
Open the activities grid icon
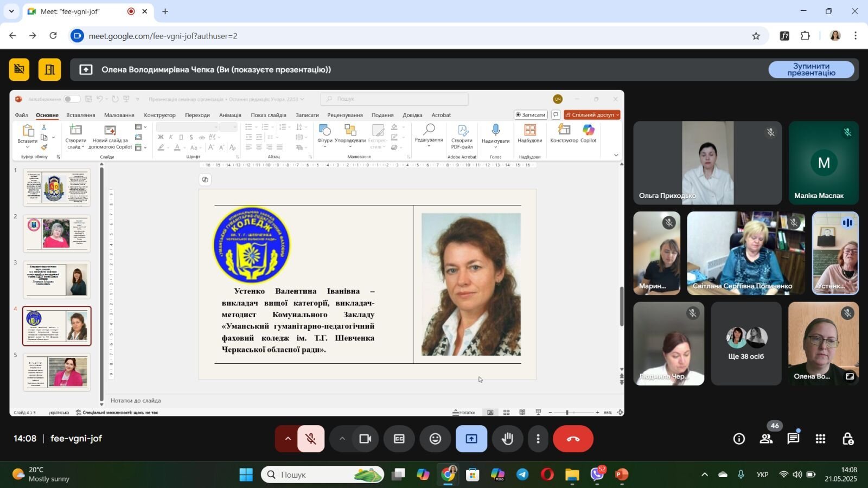click(820, 439)
